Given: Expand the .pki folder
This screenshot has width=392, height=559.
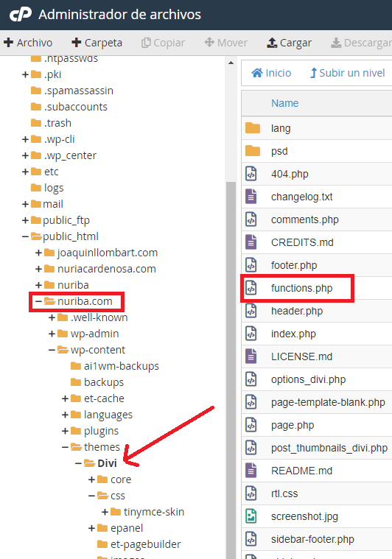Looking at the screenshot, I should [25, 74].
